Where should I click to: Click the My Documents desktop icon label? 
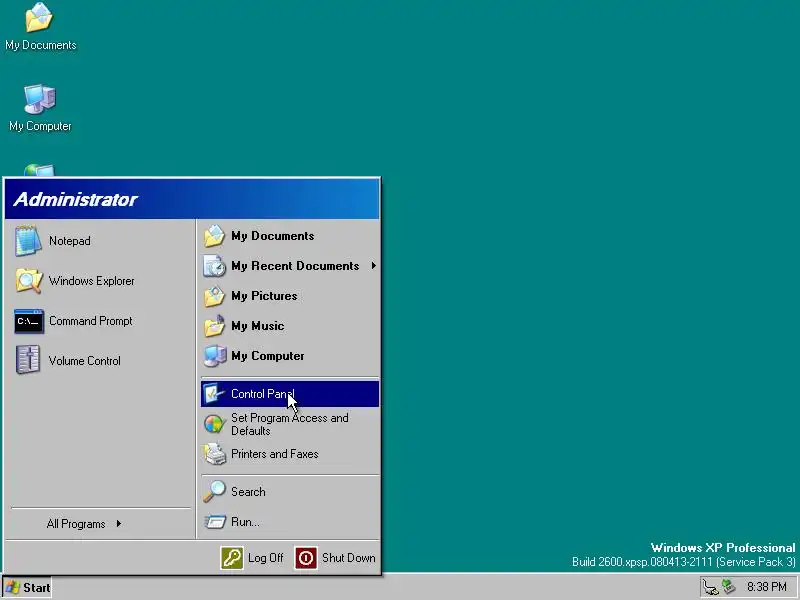point(41,45)
